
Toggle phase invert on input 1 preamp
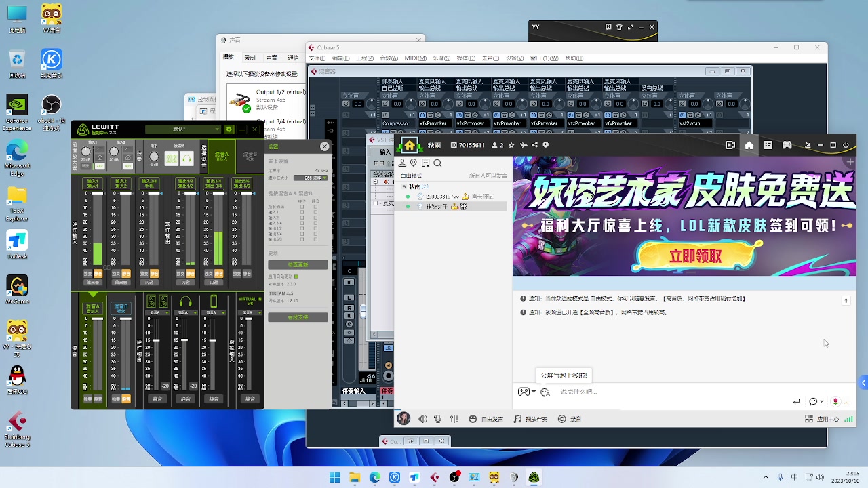point(100,158)
